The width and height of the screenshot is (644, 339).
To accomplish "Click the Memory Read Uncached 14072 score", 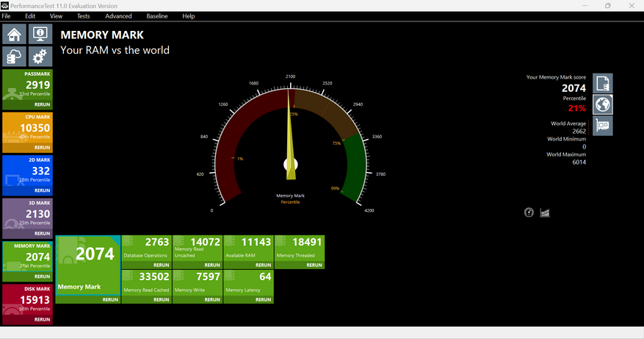I will coord(206,242).
